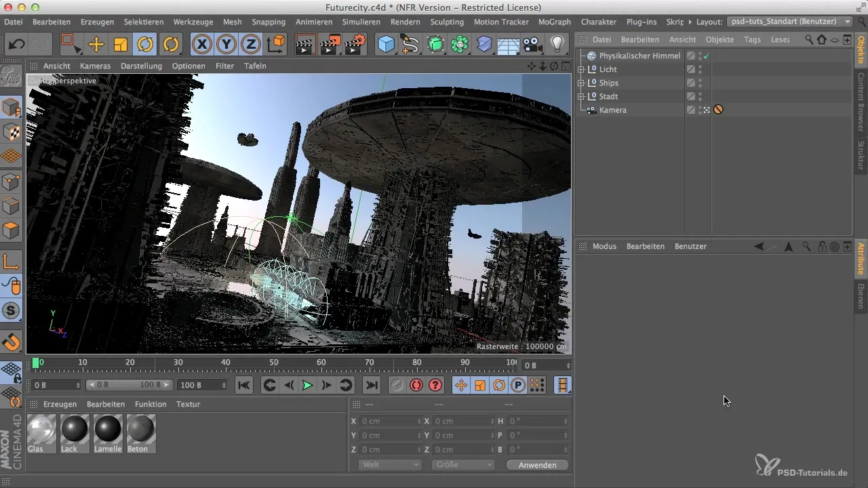Click timeline frame 50 marker

(x=274, y=363)
